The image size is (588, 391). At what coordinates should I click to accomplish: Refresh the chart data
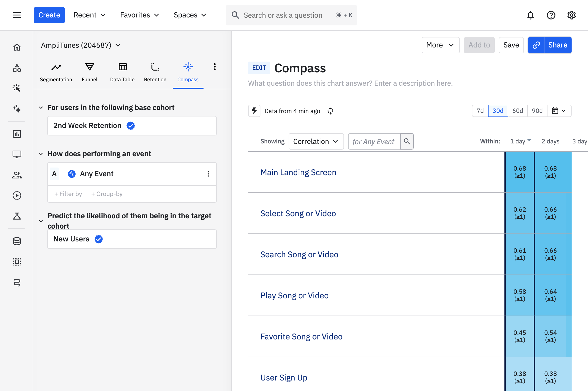[330, 111]
